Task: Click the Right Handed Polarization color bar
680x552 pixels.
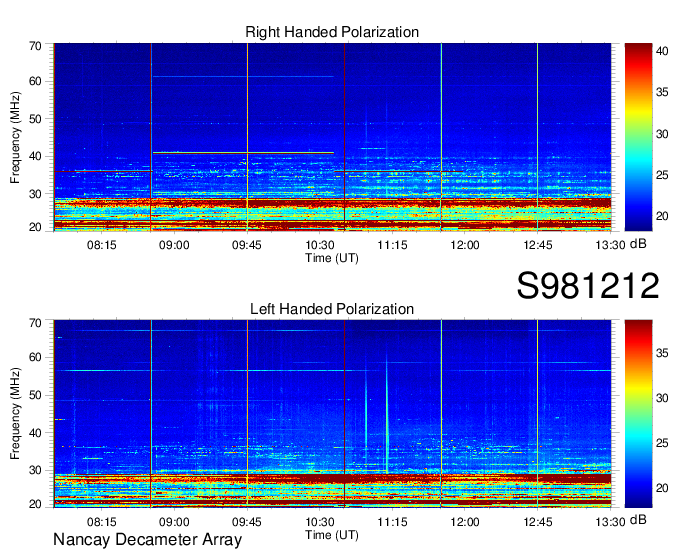Action: 638,137
